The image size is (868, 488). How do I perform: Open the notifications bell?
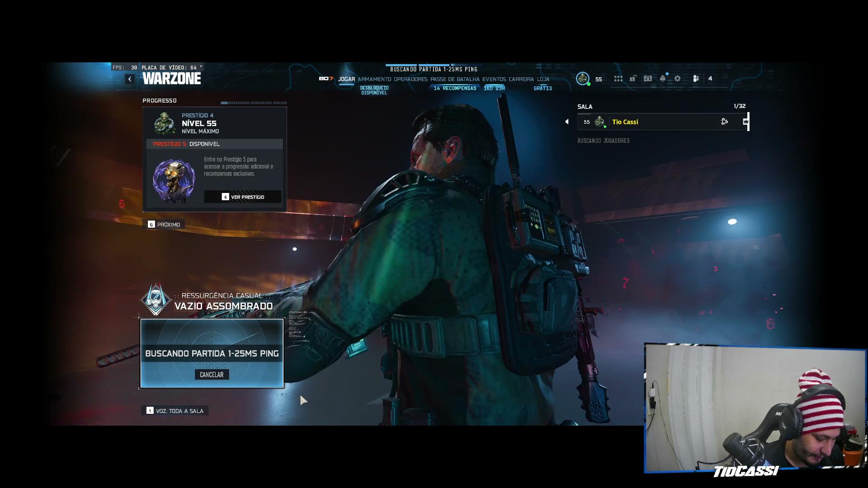663,79
